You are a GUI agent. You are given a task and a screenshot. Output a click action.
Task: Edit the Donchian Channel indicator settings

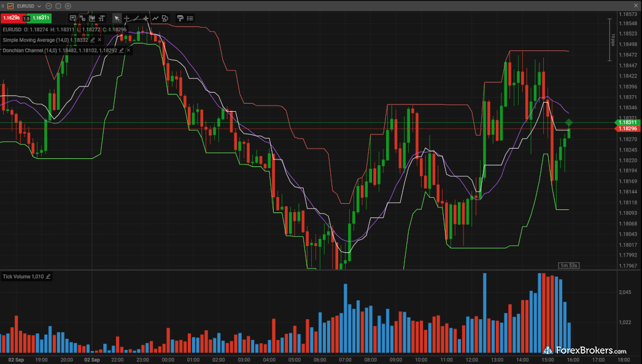pos(121,50)
